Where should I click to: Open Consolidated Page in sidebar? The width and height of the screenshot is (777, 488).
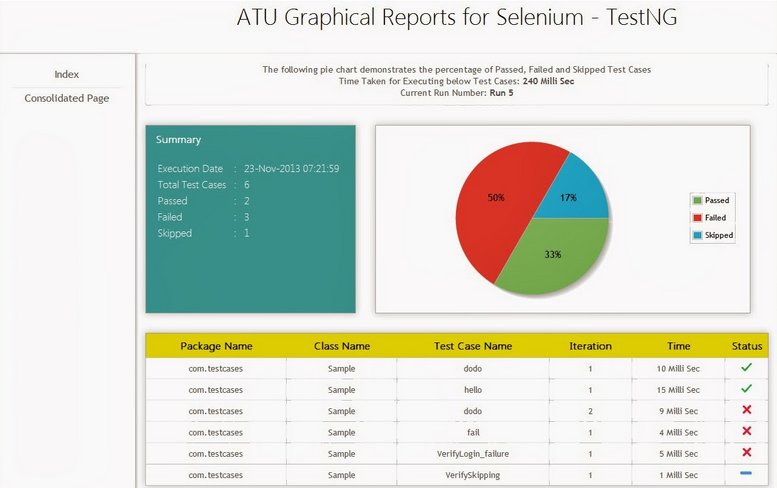67,98
